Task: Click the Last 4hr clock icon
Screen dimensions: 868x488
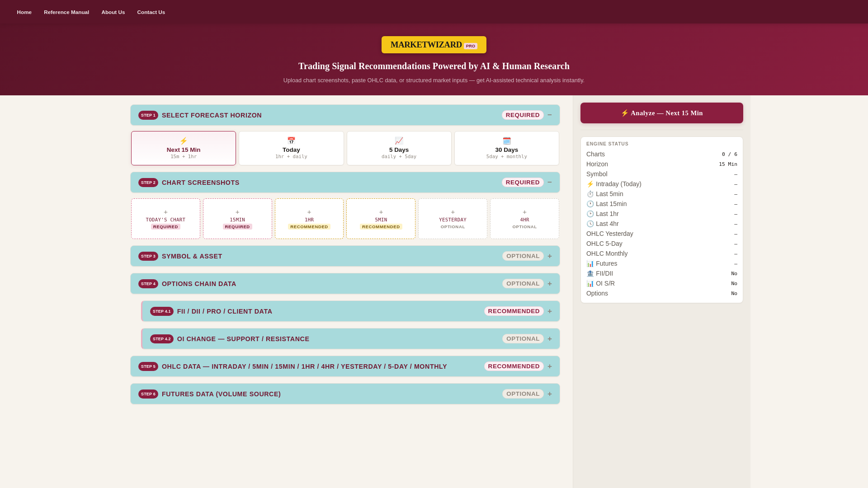Action: pos(590,224)
